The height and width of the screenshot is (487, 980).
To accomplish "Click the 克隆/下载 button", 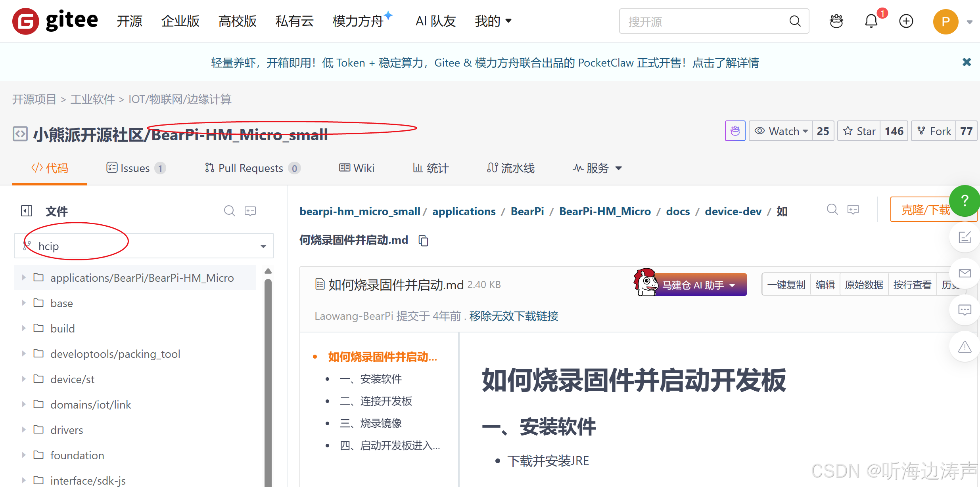I will pyautogui.click(x=925, y=210).
